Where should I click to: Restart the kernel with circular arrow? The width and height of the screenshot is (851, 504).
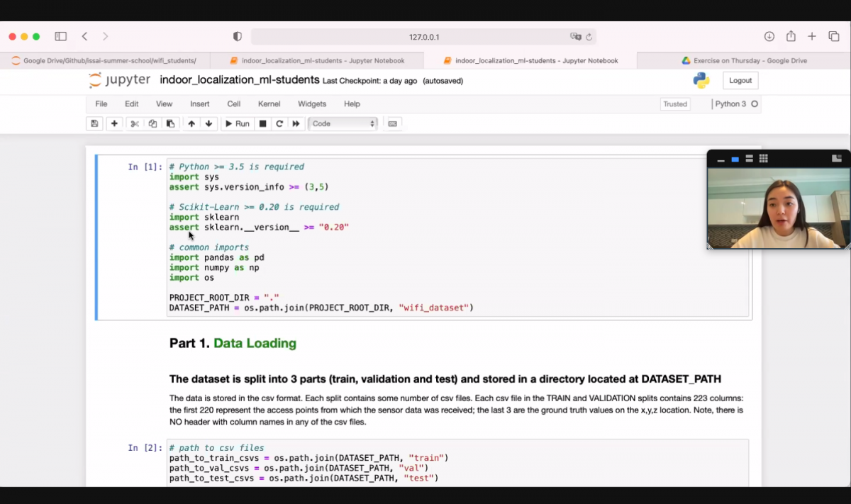(279, 123)
